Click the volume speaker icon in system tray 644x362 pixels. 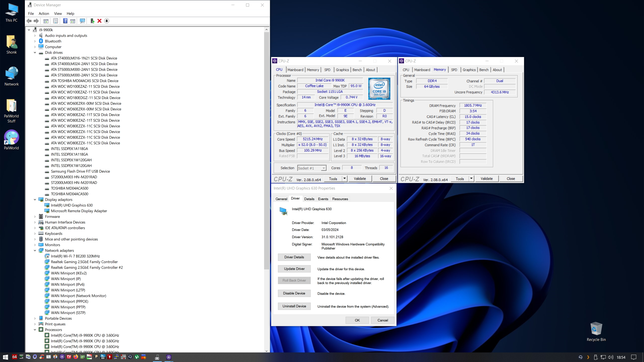[611, 357]
